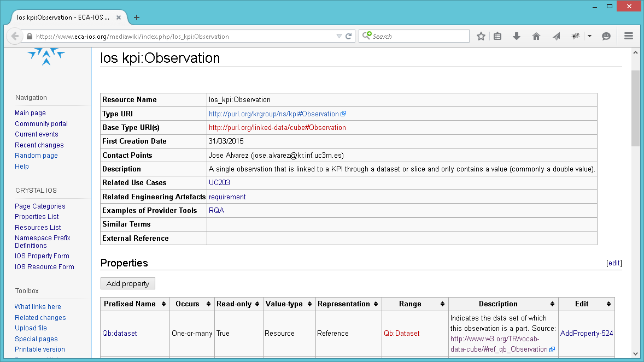Go to the browser home page icon
Image resolution: width=644 pixels, height=362 pixels.
click(536, 36)
